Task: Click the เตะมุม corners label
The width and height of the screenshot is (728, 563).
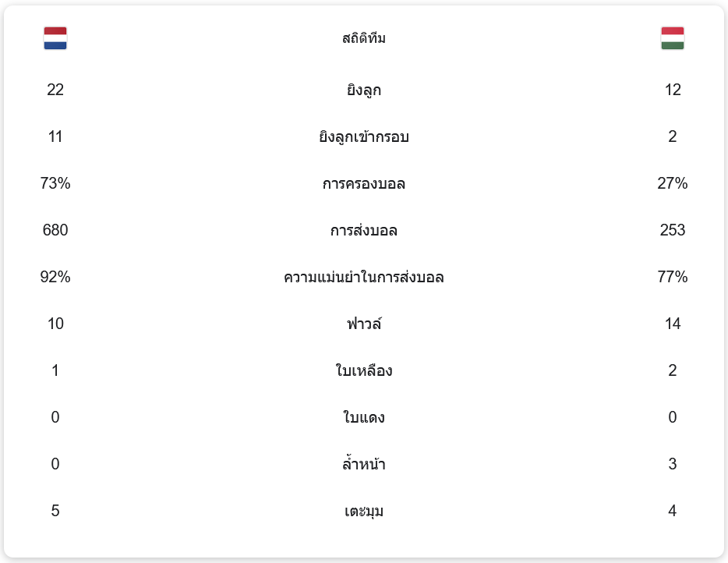Action: tap(364, 512)
